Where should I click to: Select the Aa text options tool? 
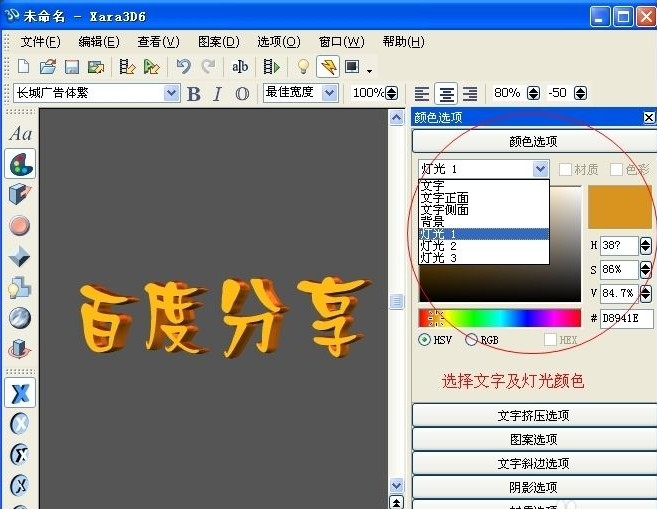20,134
